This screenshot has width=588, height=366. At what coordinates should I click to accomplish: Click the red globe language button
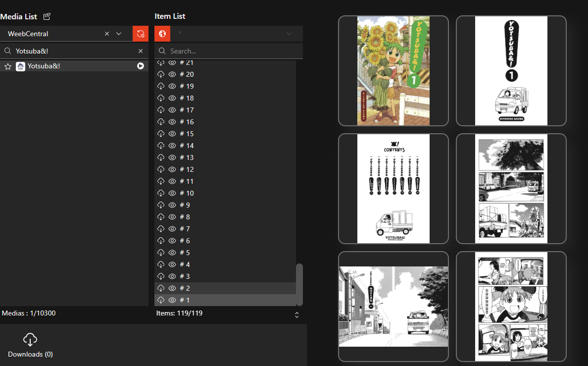coord(162,34)
